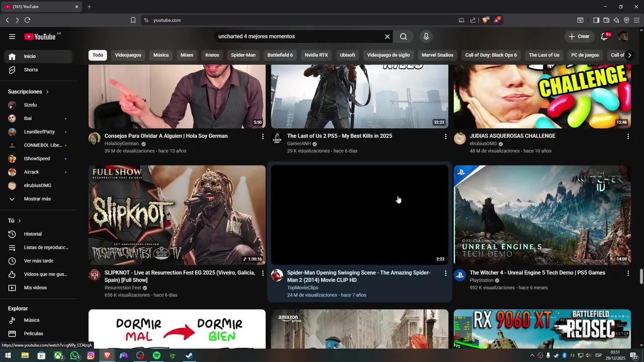Open the new tab plus button
The image size is (644, 362).
pyautogui.click(x=89, y=7)
